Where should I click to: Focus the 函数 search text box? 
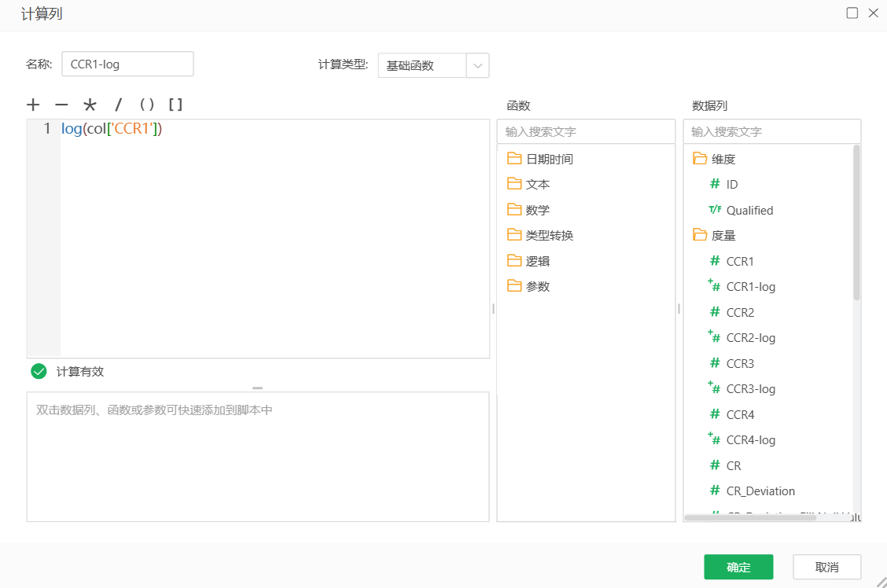(586, 131)
